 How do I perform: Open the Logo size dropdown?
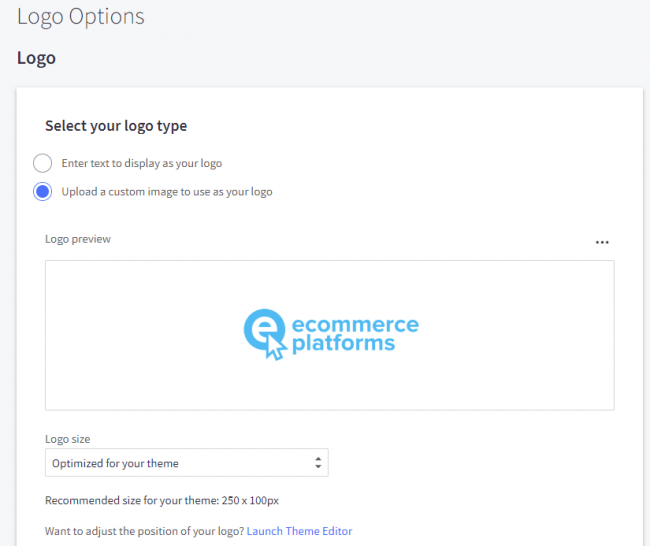click(x=186, y=463)
